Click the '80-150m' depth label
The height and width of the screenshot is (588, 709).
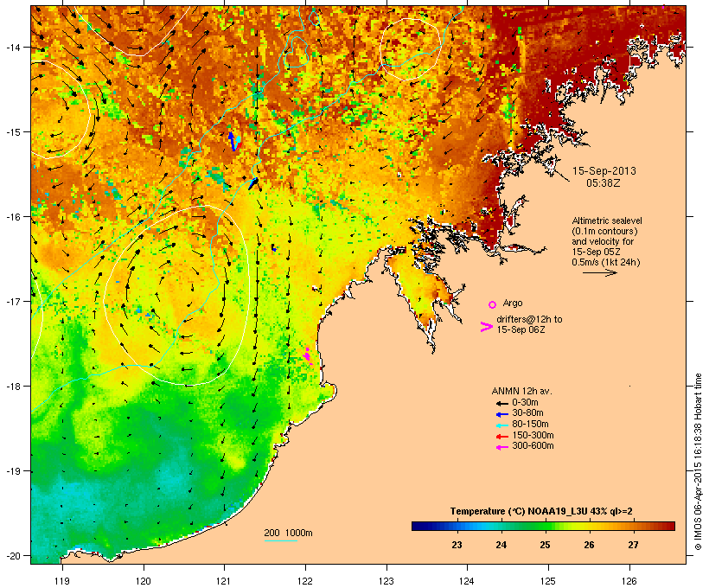tap(530, 425)
